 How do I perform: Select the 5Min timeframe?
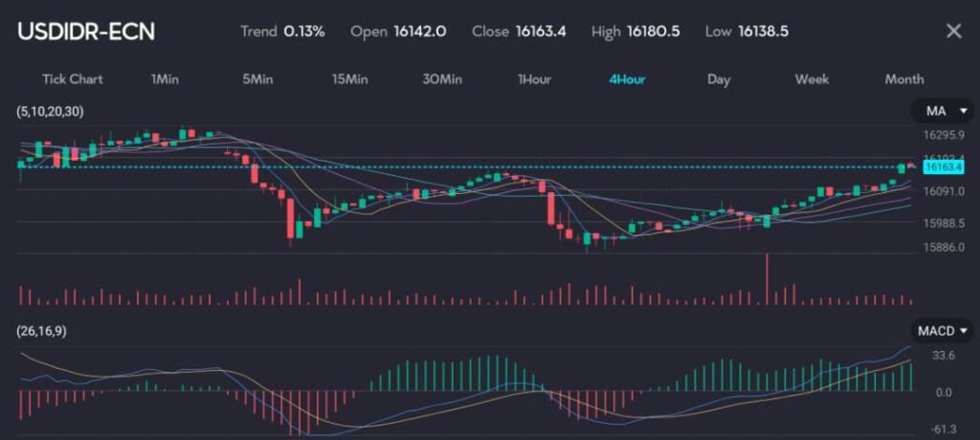[257, 79]
